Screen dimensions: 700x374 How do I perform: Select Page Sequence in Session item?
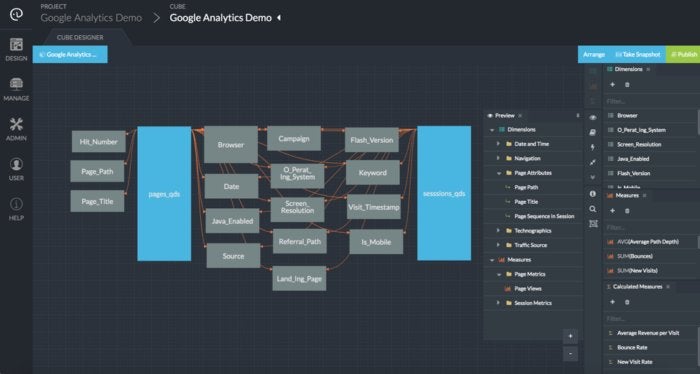click(544, 216)
